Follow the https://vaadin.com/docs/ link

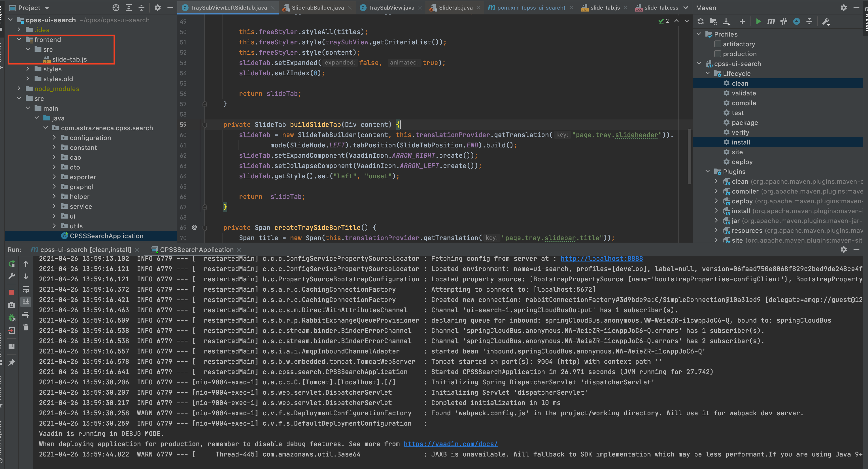click(x=450, y=444)
